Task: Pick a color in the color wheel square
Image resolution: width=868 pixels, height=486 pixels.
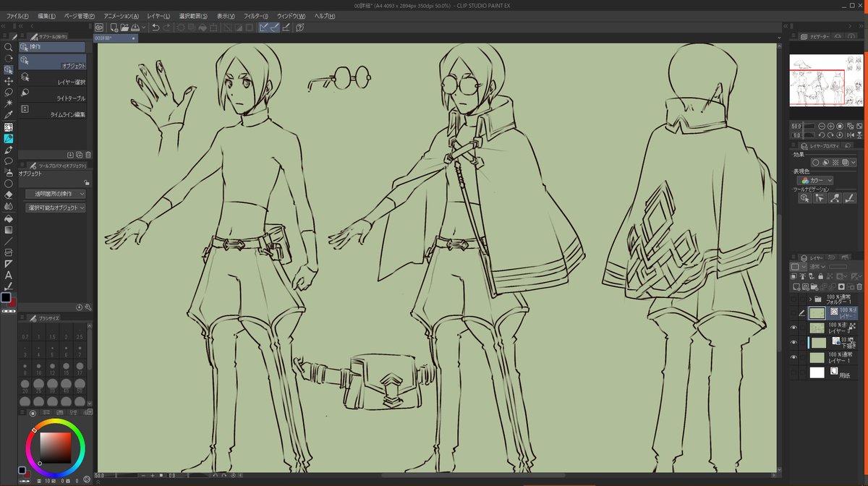Action: (x=56, y=447)
